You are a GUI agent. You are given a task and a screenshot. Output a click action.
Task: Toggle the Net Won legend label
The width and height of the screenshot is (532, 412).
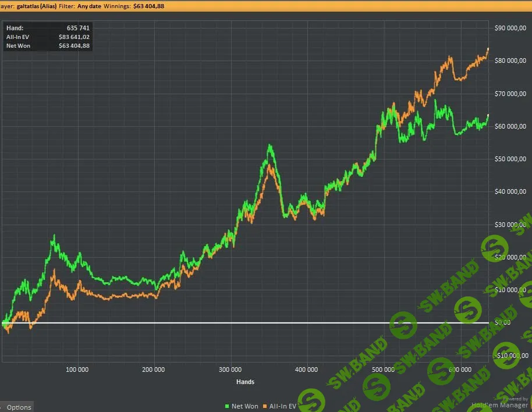[x=244, y=406]
